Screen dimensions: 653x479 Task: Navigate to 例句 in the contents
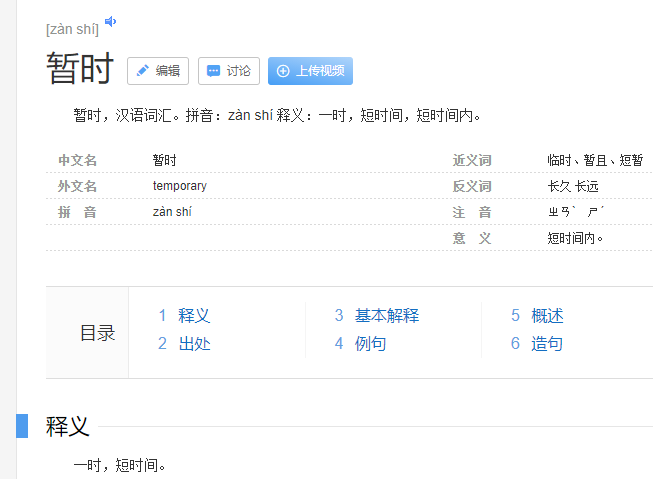click(x=370, y=344)
